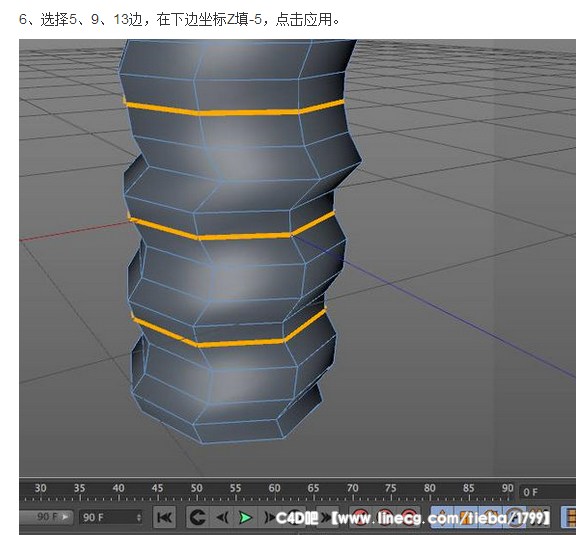Image resolution: width=576 pixels, height=535 pixels.
Task: Click the 90 F end frame field
Action: (111, 517)
